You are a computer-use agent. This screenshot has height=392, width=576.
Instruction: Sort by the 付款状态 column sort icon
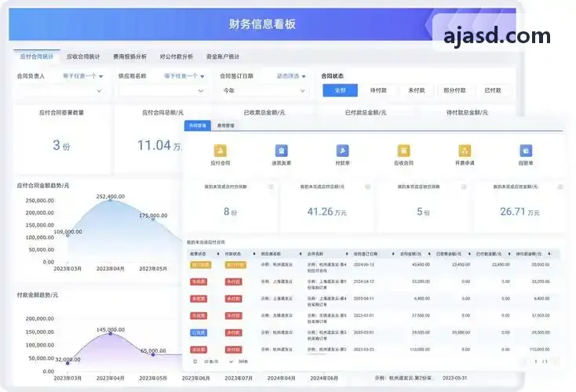coord(253,254)
